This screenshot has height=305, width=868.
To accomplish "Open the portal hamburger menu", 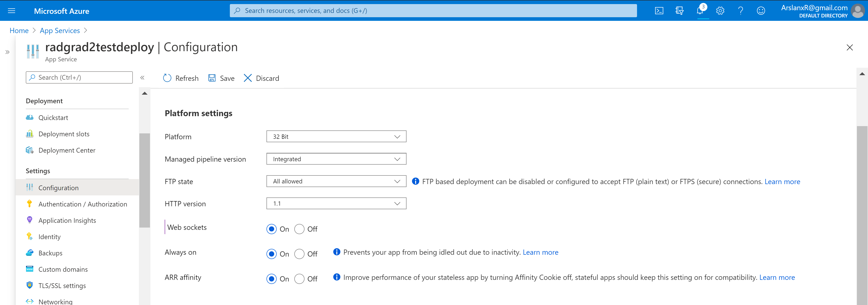I will [x=12, y=11].
